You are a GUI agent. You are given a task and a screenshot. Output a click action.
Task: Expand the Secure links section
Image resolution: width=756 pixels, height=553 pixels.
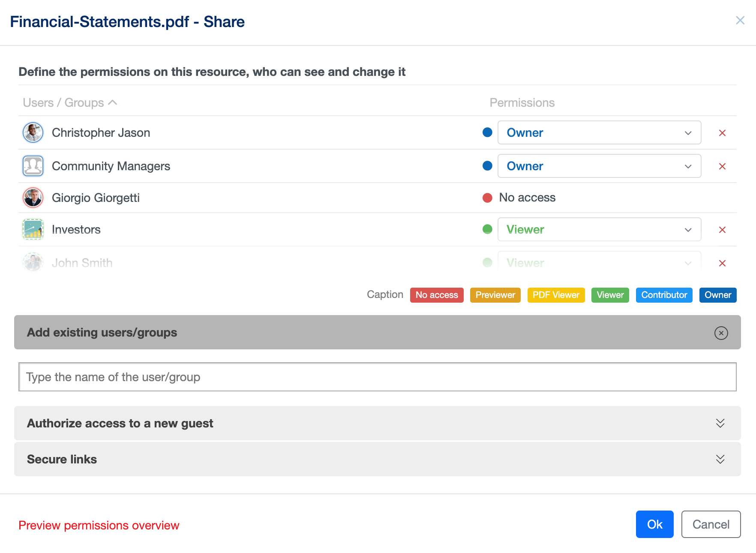tap(720, 459)
